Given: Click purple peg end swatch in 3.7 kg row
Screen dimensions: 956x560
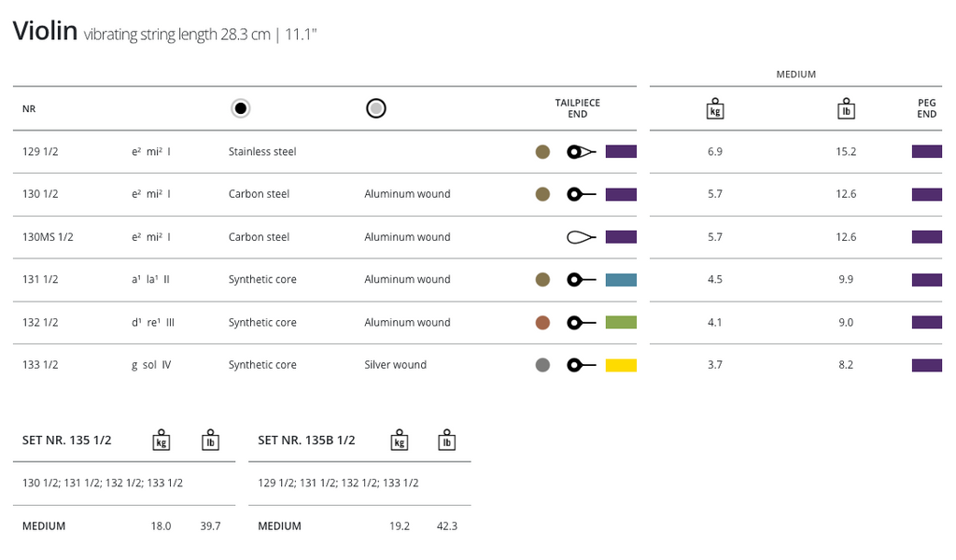Looking at the screenshot, I should pyautogui.click(x=927, y=365).
